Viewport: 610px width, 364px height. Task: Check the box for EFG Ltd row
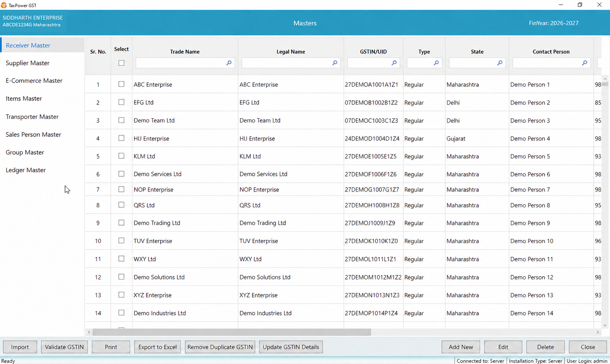click(121, 102)
